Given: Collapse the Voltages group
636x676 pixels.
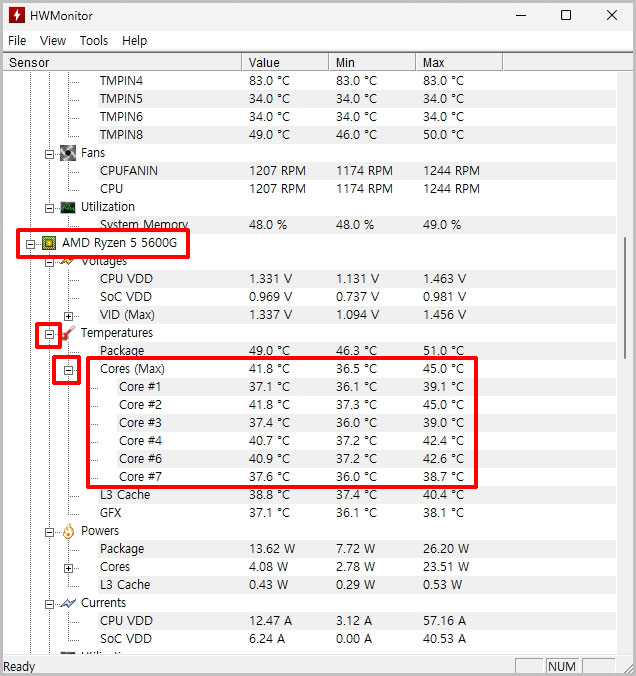Looking at the screenshot, I should click(x=49, y=262).
